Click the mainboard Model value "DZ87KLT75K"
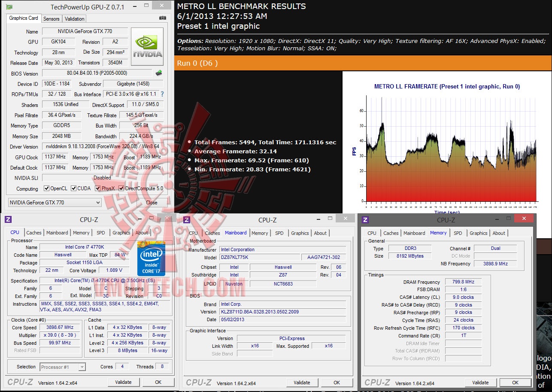The width and height of the screenshot is (552, 392). point(260,257)
